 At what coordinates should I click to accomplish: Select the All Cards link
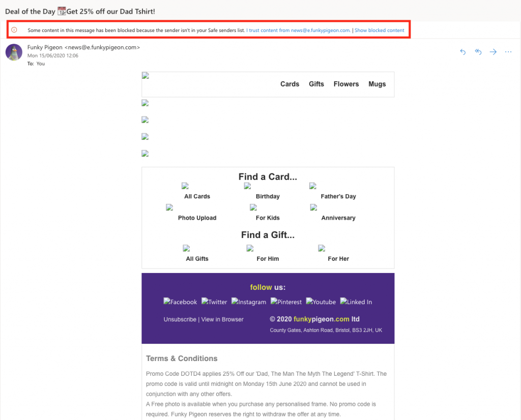coord(197,196)
